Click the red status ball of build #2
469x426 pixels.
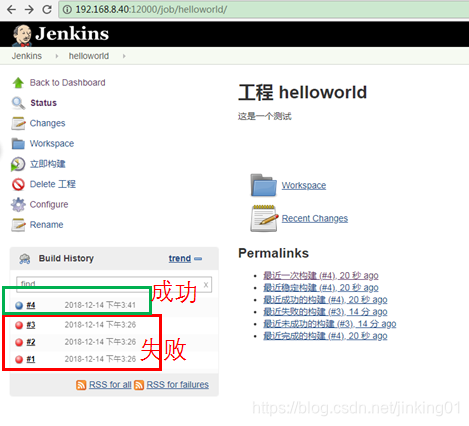(19, 342)
